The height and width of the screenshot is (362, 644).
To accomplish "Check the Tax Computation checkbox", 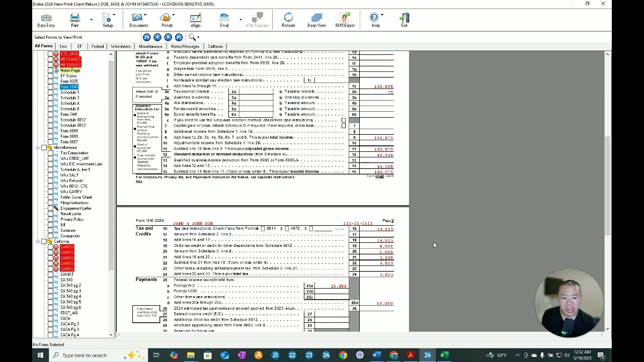I will tap(50, 153).
